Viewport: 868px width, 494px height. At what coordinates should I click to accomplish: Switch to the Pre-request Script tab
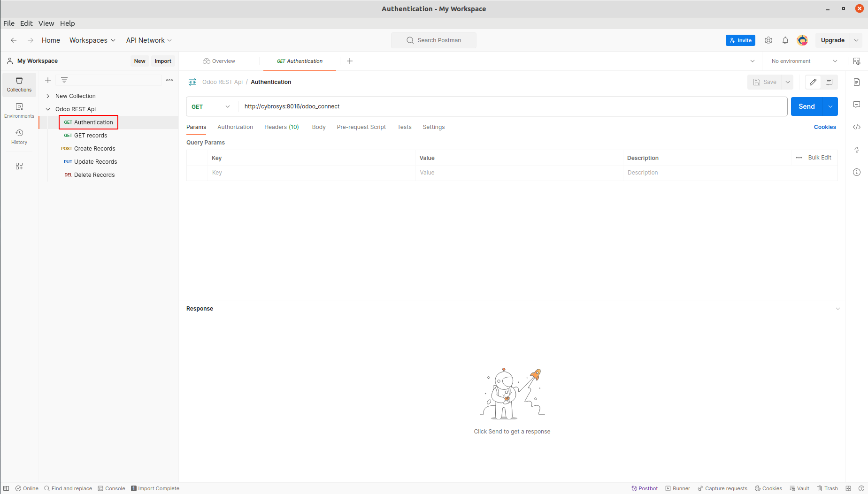[x=361, y=127]
